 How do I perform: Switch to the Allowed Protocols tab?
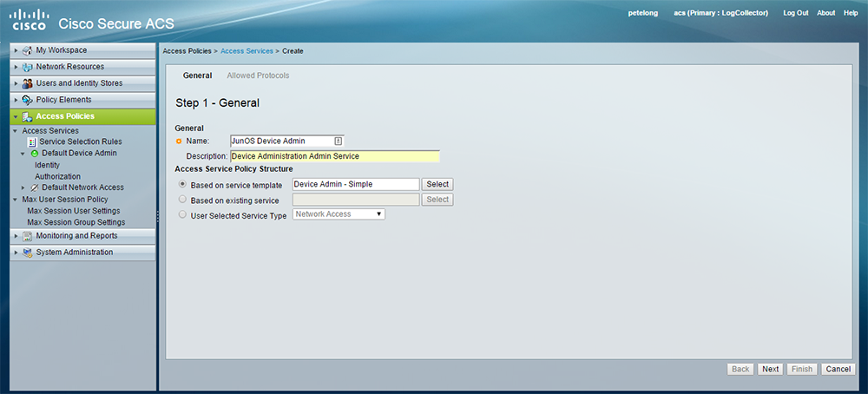click(x=258, y=76)
